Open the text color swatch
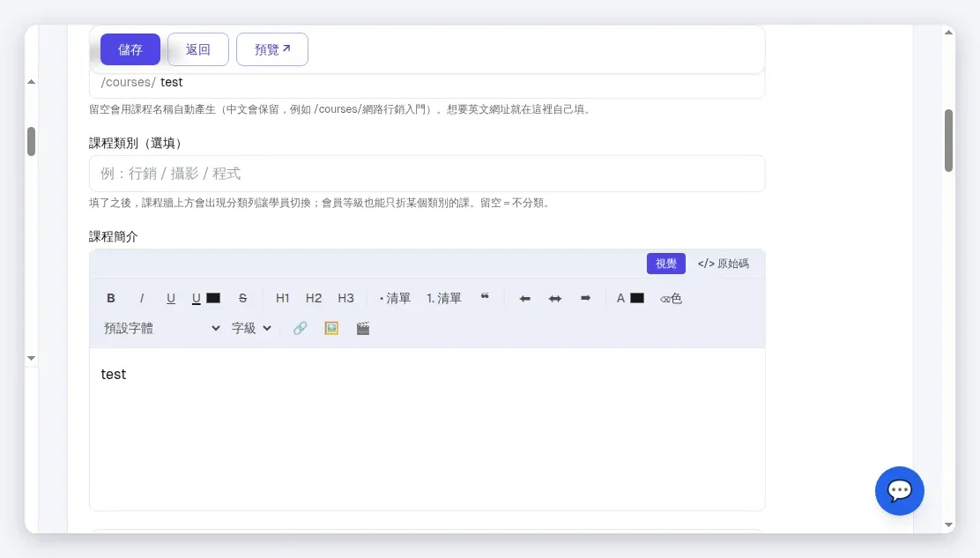The width and height of the screenshot is (980, 558). 637,298
